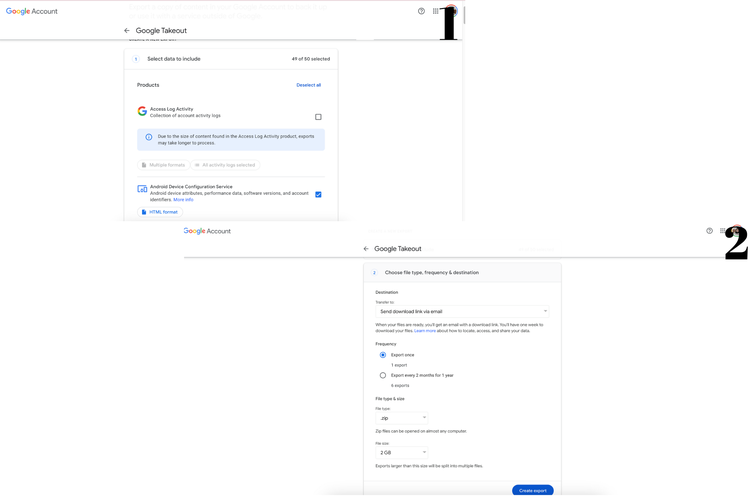Open Google apps grid on the step 1 page
Image resolution: width=750 pixels, height=500 pixels.
pyautogui.click(x=435, y=11)
